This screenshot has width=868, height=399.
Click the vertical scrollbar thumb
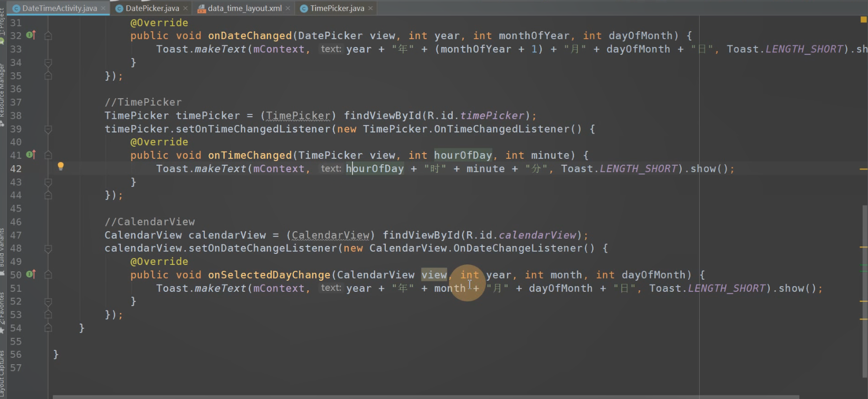[x=864, y=290]
